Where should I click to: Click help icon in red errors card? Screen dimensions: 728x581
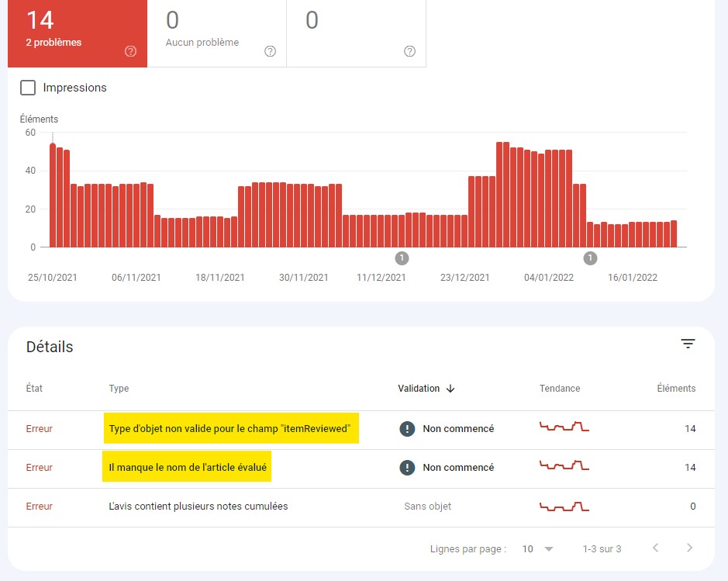click(x=130, y=51)
